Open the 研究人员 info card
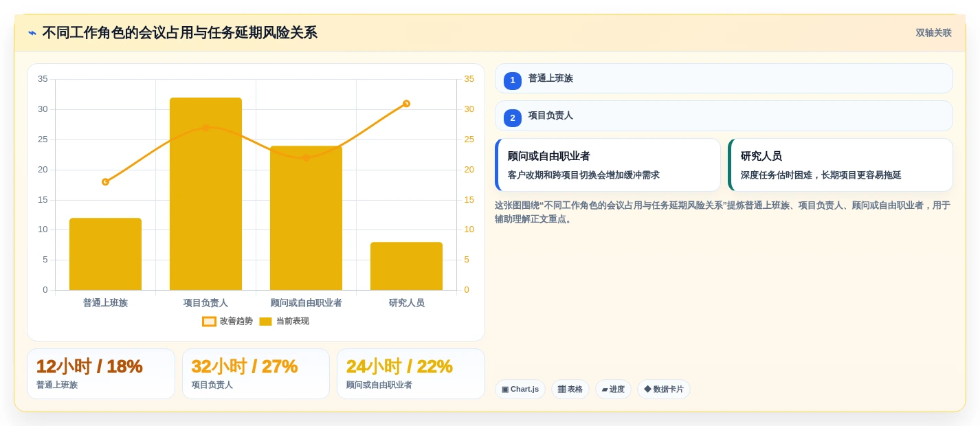 840,165
